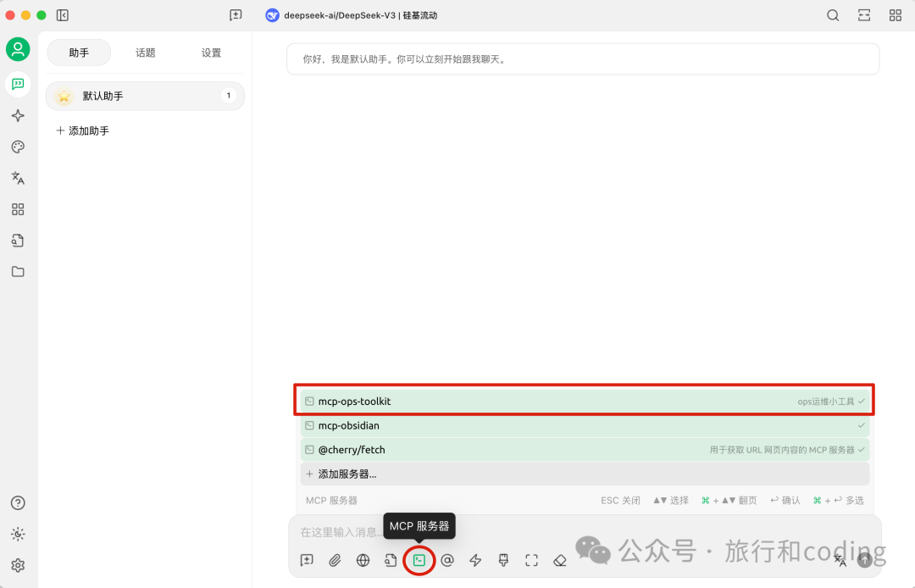Toggle the @cherry/fetch server
Screen dimensions: 915x588
(585, 450)
